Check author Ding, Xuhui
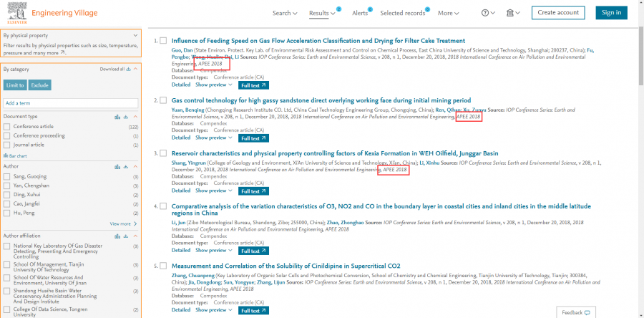This screenshot has height=318, width=644. pos(6,195)
